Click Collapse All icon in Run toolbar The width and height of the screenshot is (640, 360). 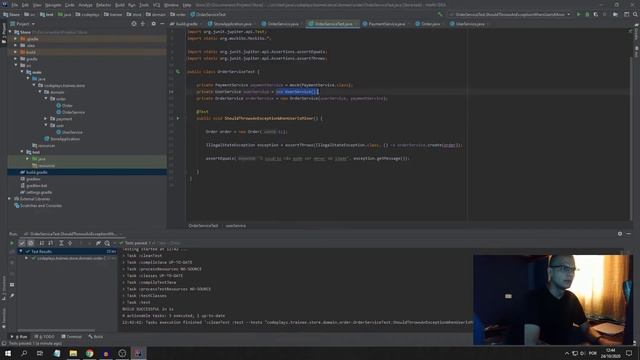pyautogui.click(x=70, y=243)
